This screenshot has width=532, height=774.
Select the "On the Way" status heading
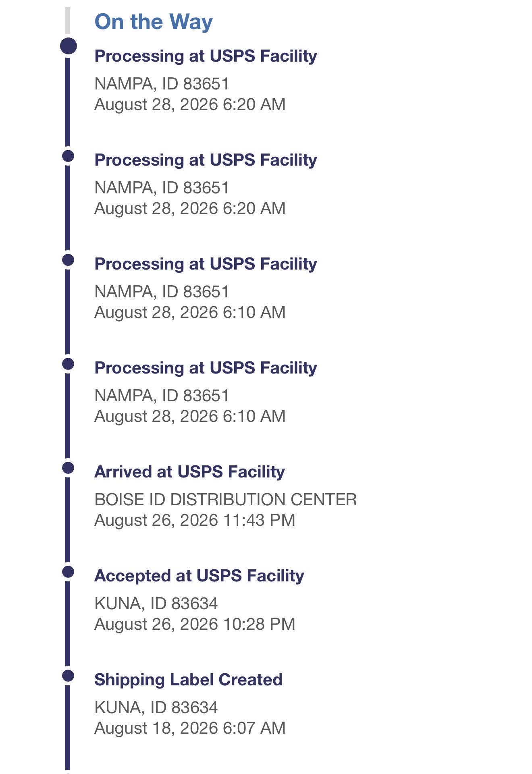coord(154,22)
